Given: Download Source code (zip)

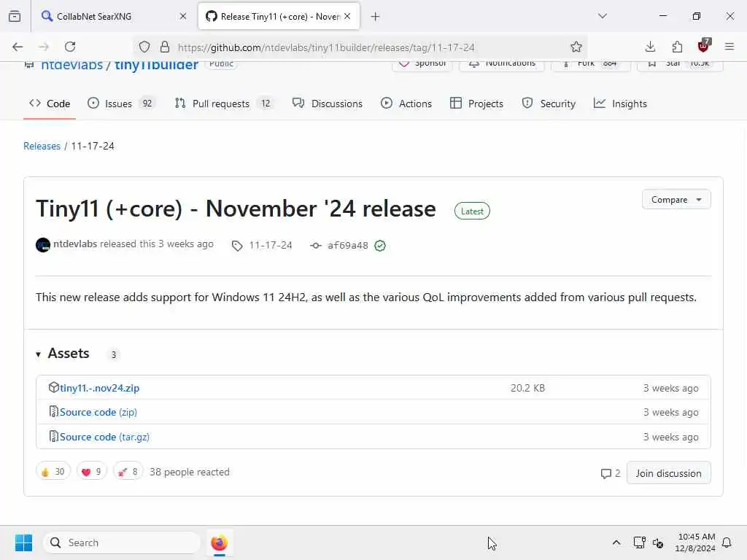Looking at the screenshot, I should [98, 412].
